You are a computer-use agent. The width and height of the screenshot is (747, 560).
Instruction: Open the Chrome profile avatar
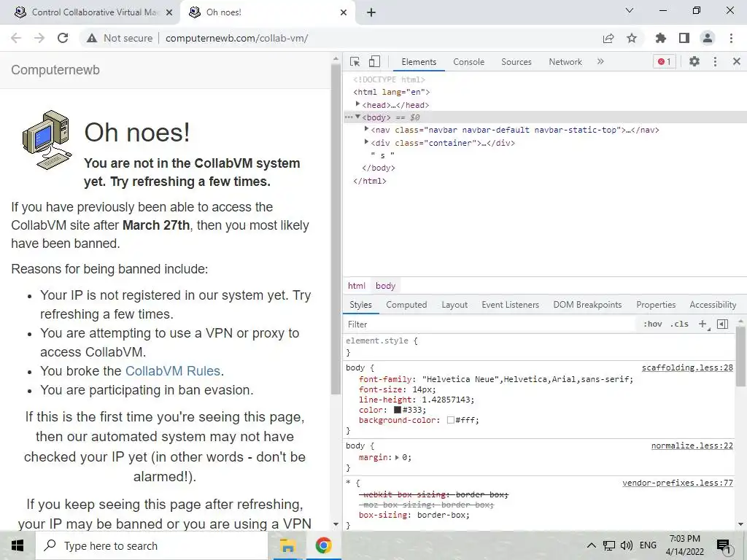(708, 38)
